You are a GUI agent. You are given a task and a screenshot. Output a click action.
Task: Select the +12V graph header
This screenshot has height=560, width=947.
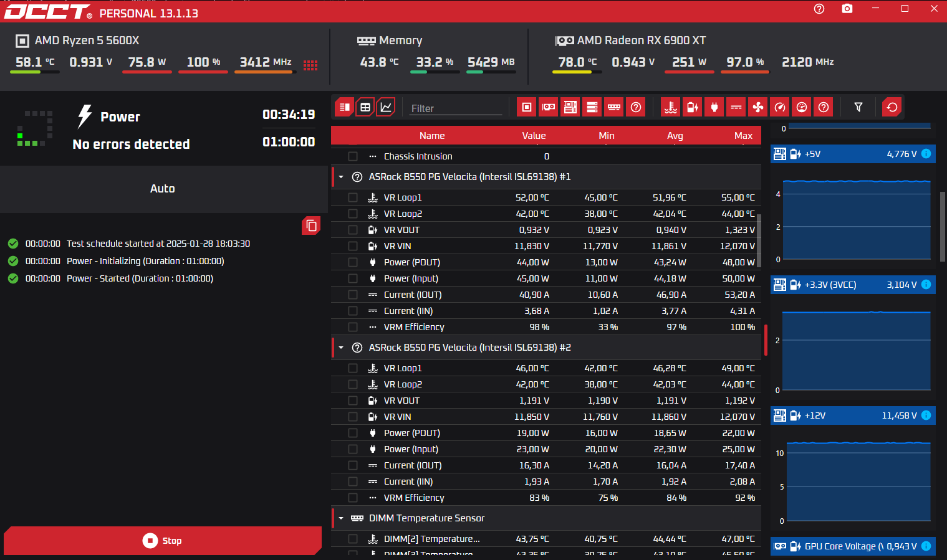coord(853,415)
